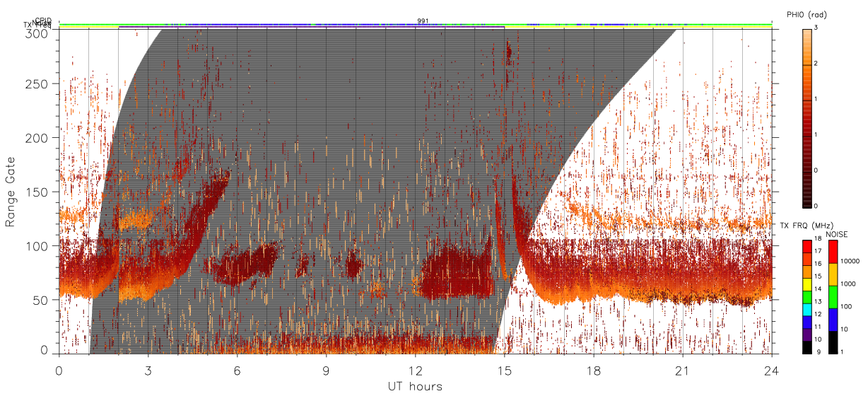Click the 'NOISE' legend title

click(838, 234)
